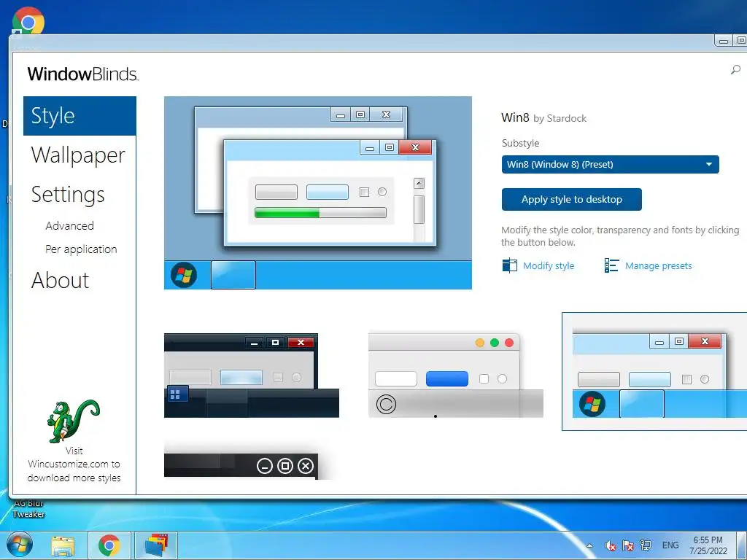Go to the About section
Image resolution: width=747 pixels, height=560 pixels.
click(x=60, y=280)
